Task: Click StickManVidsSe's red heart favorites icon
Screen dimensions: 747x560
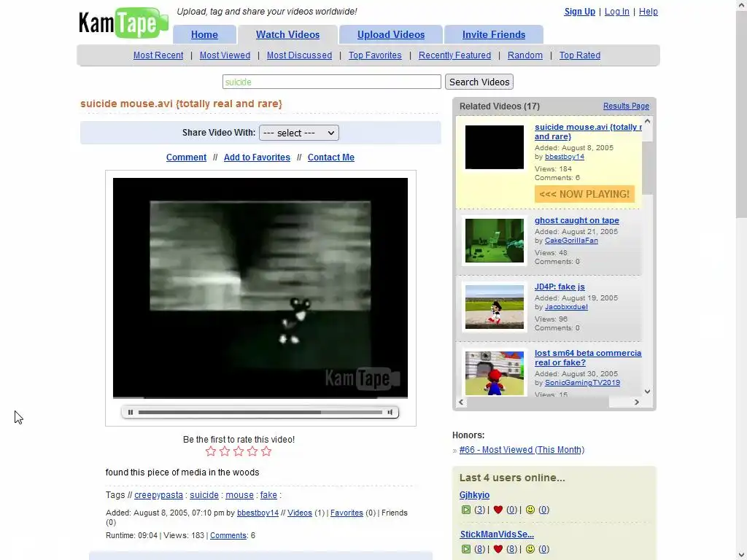Action: pos(498,549)
